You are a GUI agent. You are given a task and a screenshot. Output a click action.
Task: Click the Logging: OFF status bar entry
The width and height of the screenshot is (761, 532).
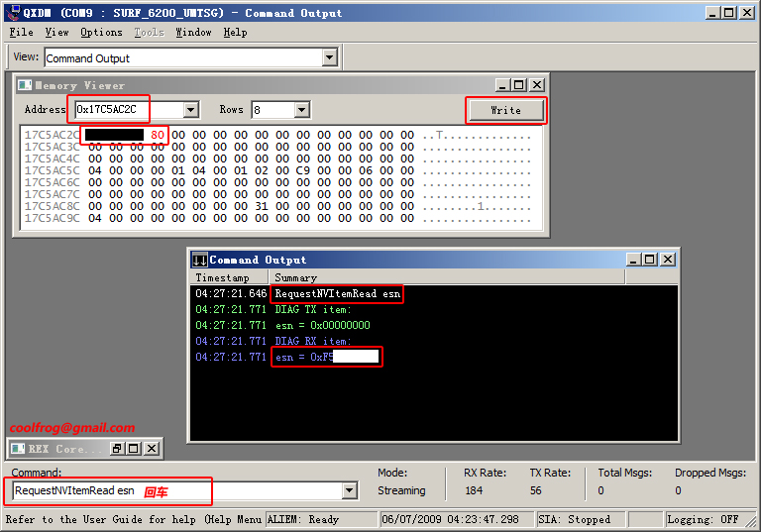(x=704, y=519)
